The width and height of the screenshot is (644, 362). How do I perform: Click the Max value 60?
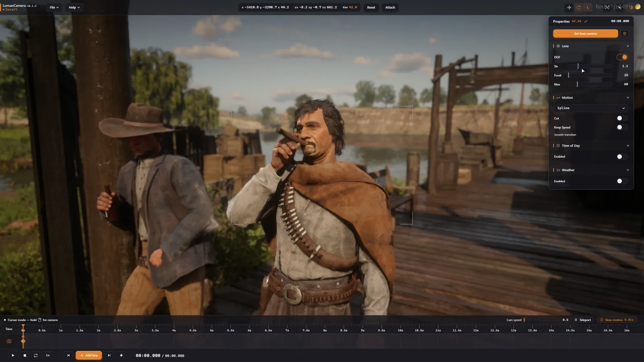tap(626, 84)
